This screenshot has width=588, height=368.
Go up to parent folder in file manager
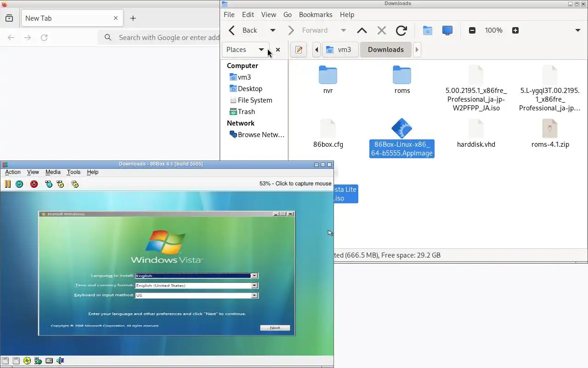[x=362, y=30]
